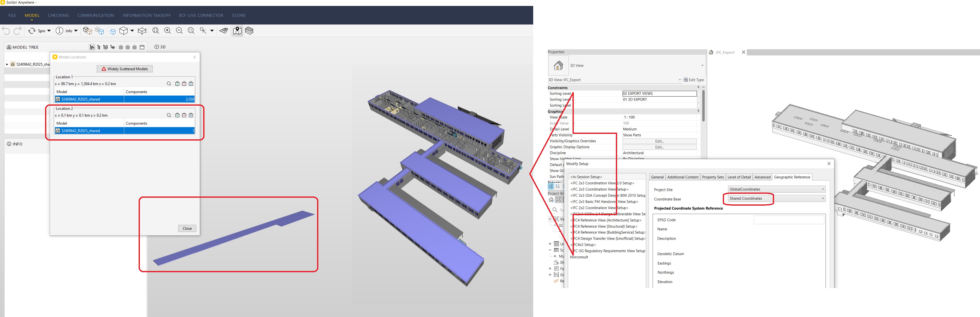Viewport: 980px width, 317px height.
Task: Open the Model Locations map icon
Action: [x=237, y=31]
